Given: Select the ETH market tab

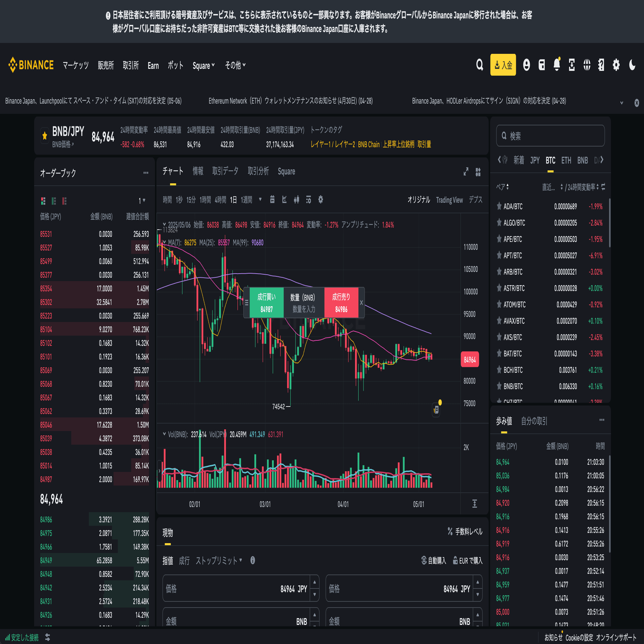Looking at the screenshot, I should pos(566,160).
